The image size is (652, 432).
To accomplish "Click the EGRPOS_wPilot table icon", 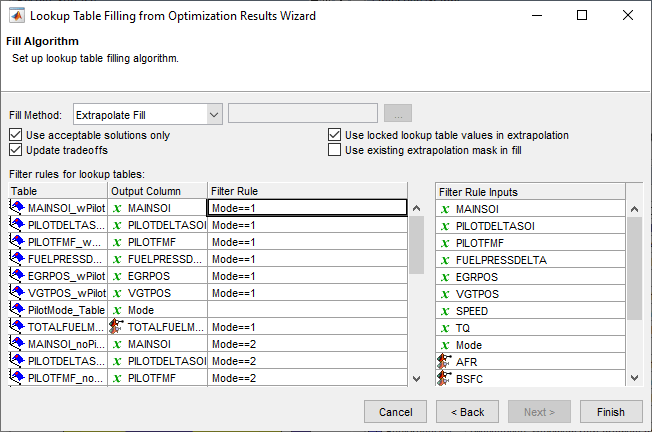I will pyautogui.click(x=17, y=276).
